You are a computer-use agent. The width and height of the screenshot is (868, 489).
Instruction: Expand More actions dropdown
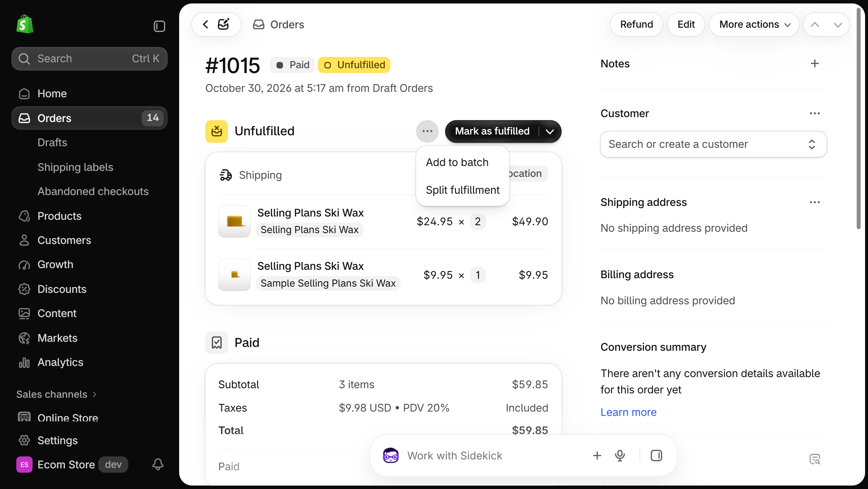click(x=754, y=25)
